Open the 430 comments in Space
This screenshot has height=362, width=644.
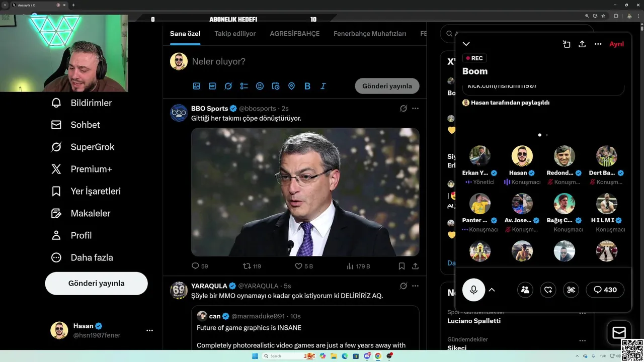point(605,290)
